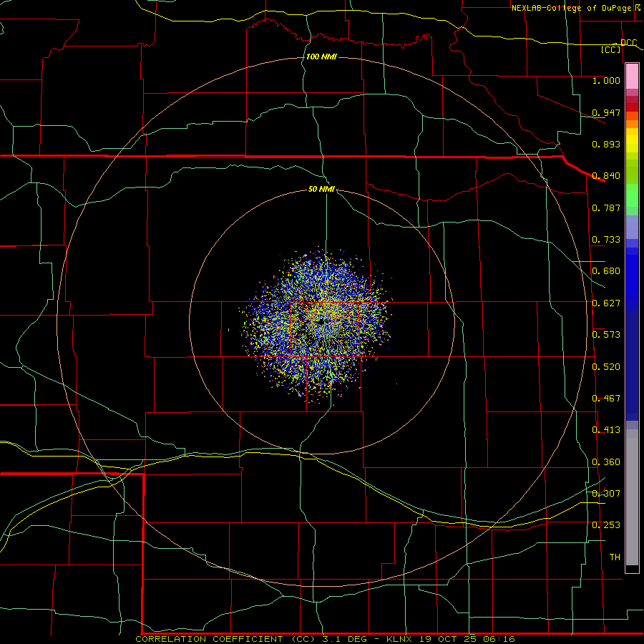Click the 0.893 scale value
This screenshot has width=644, height=644.
coord(606,144)
